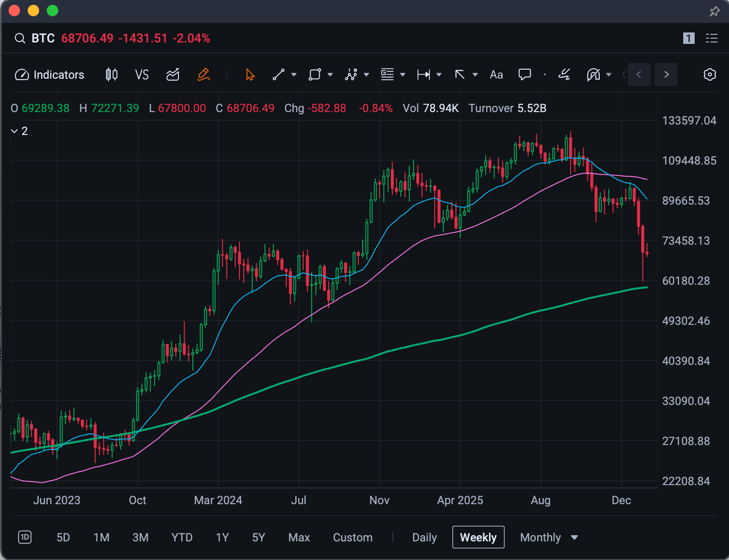
Task: Select the Aa text annotation tool
Action: coord(496,75)
